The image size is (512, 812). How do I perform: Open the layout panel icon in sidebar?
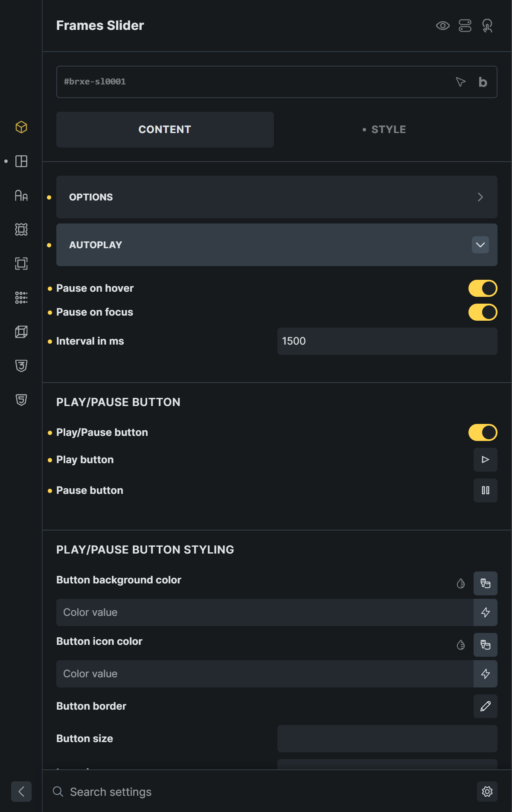pyautogui.click(x=21, y=161)
